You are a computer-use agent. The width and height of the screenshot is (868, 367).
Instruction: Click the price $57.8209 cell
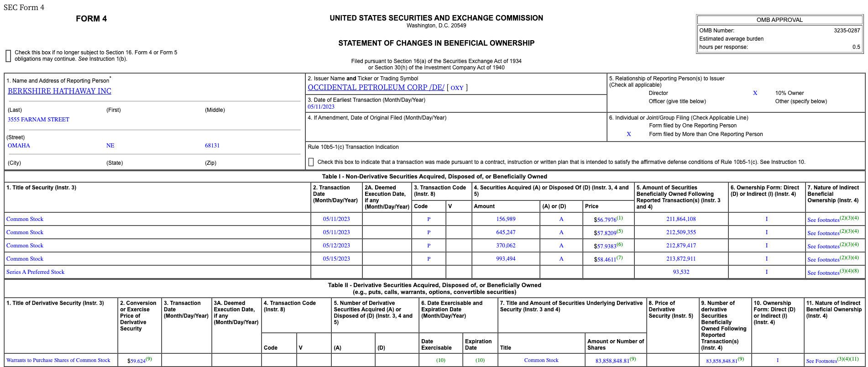(x=608, y=232)
